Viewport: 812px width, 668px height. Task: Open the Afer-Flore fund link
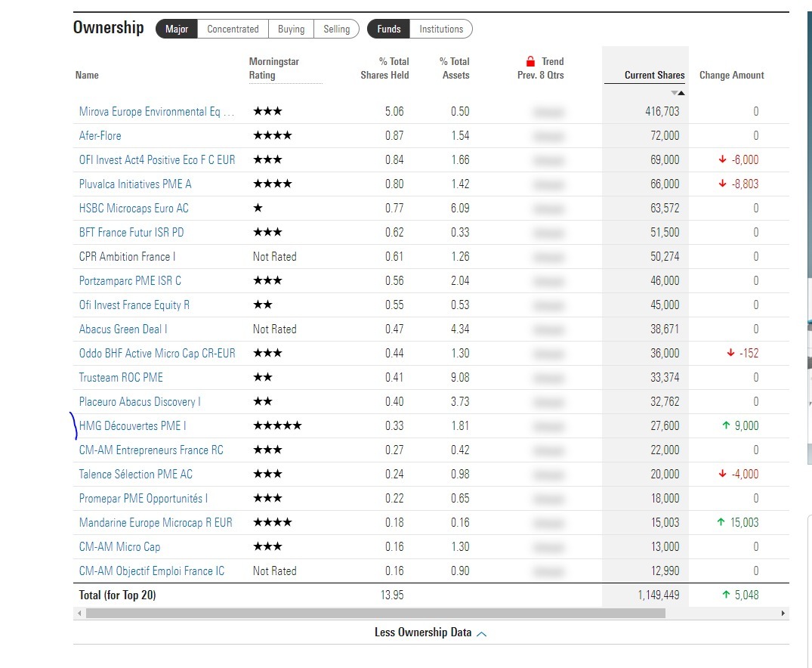coord(100,136)
